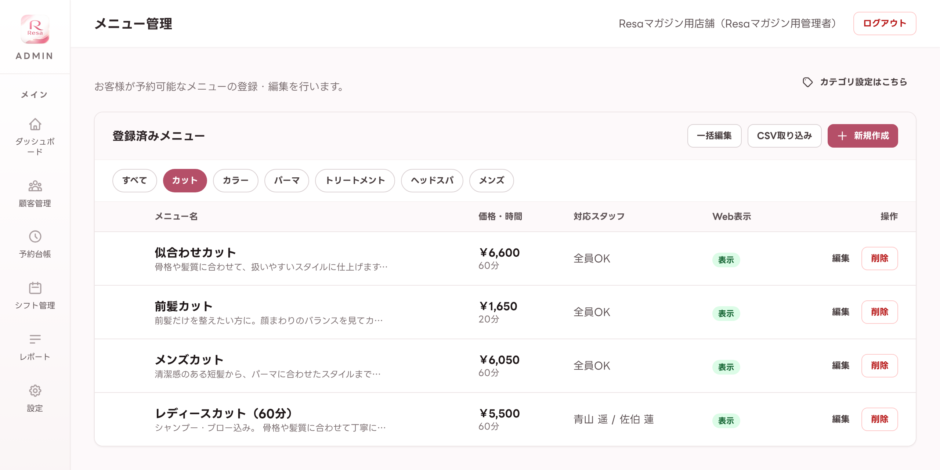Select the カット category filter

(x=185, y=180)
